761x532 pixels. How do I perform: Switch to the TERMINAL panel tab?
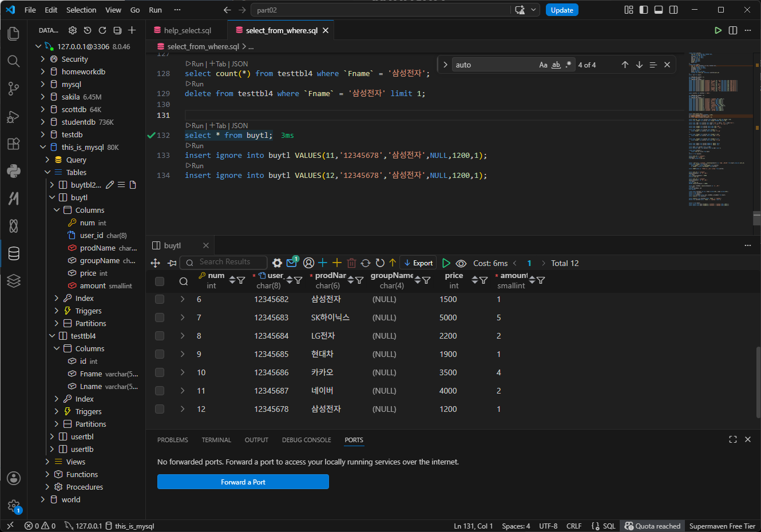(x=216, y=440)
